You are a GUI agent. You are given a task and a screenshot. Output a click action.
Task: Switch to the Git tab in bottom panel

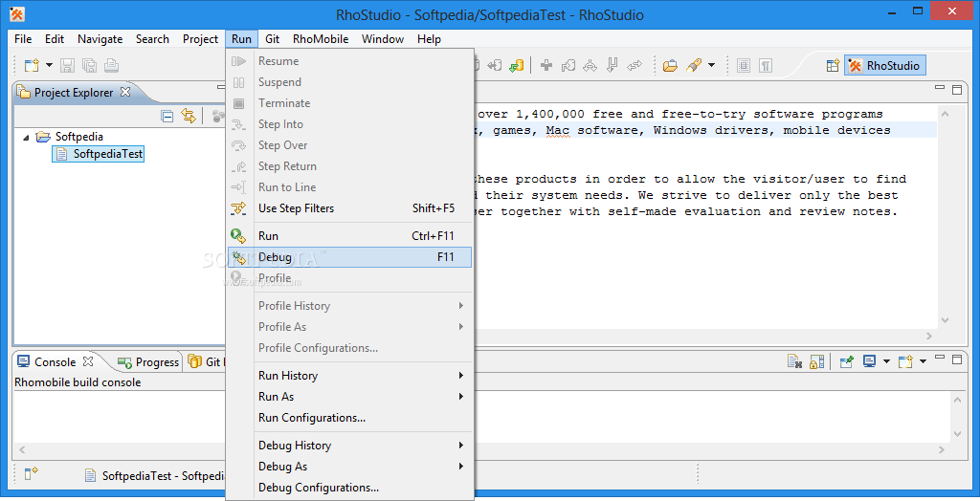coord(205,361)
